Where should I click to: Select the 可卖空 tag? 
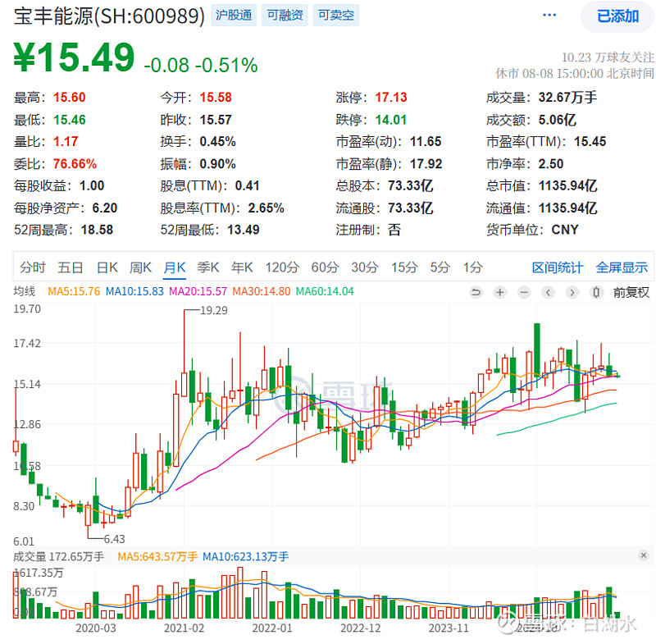click(336, 16)
